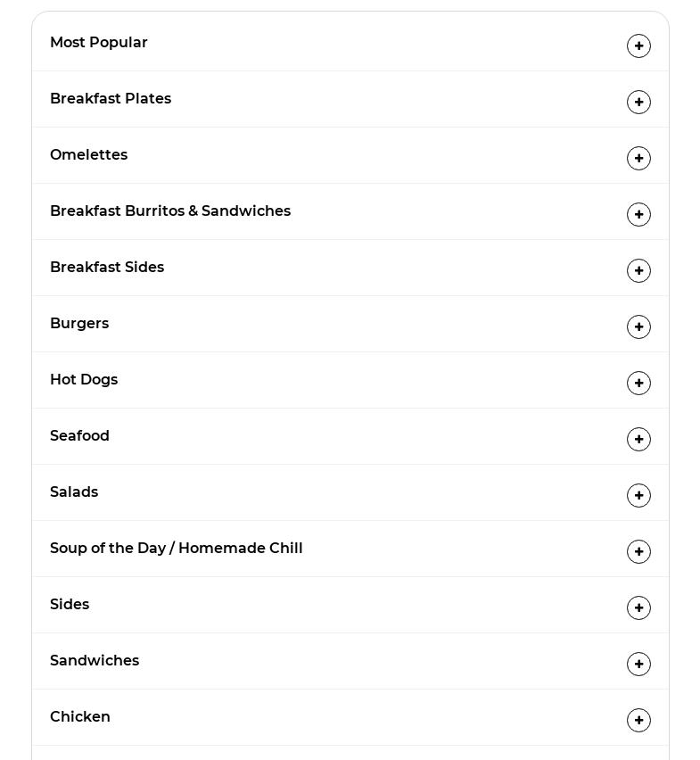Click the plus icon beside Seafood
This screenshot has height=760, width=700.
coord(638,439)
